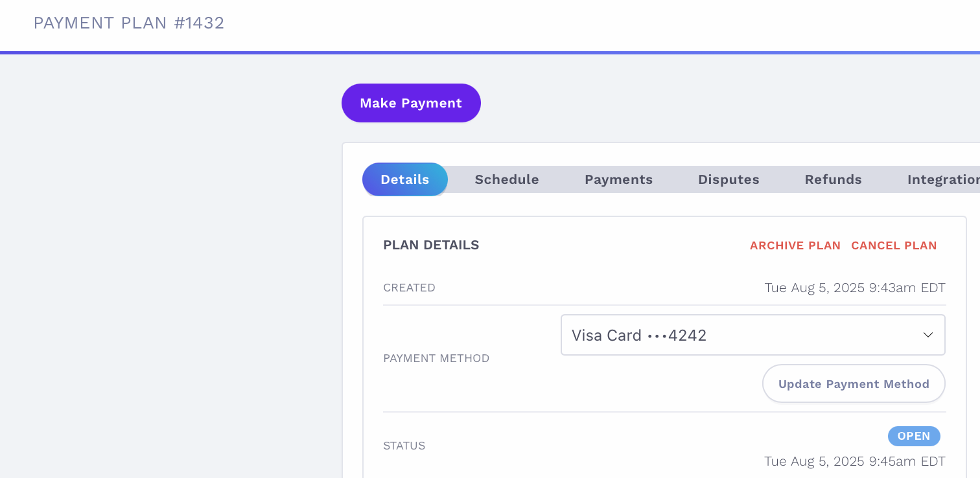This screenshot has height=478, width=980.
Task: Click the Cancel Plan link
Action: (x=894, y=245)
